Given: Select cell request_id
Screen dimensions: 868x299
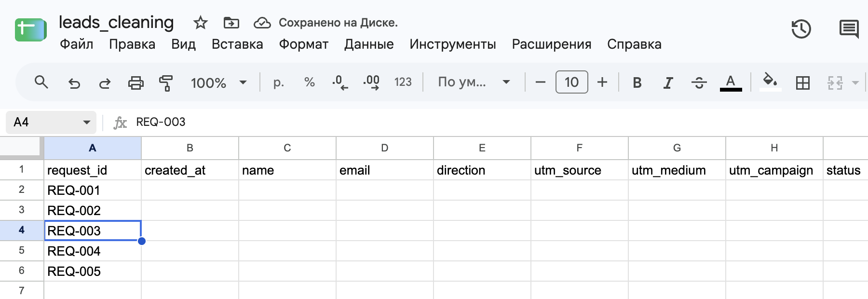Looking at the screenshot, I should point(93,170).
